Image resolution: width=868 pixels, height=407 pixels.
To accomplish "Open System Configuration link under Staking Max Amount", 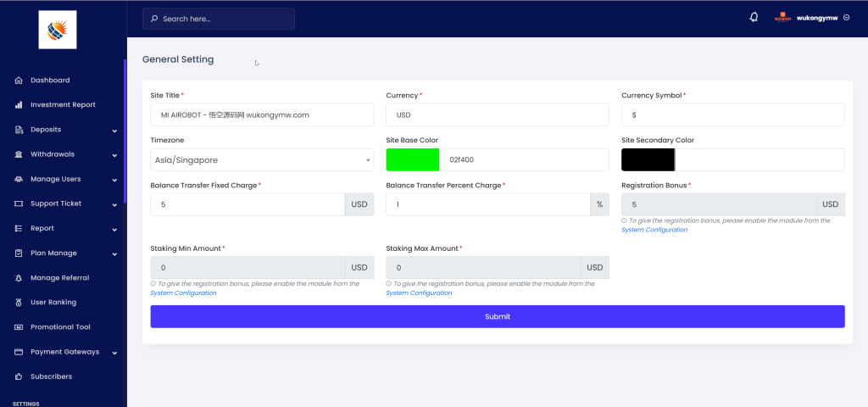I will point(419,293).
